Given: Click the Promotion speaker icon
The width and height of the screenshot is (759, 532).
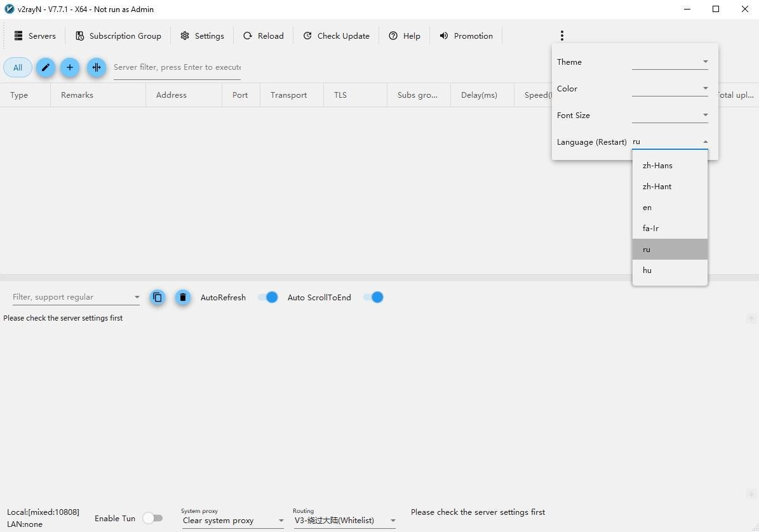Looking at the screenshot, I should [444, 36].
